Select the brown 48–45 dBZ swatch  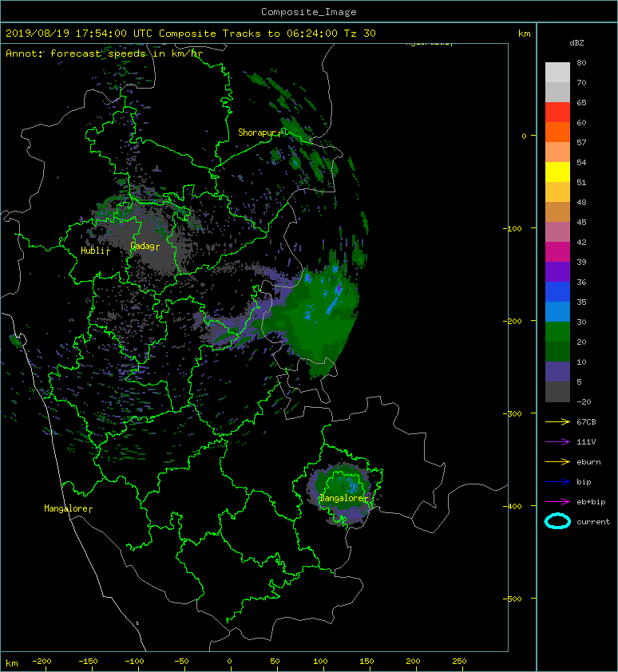(557, 211)
